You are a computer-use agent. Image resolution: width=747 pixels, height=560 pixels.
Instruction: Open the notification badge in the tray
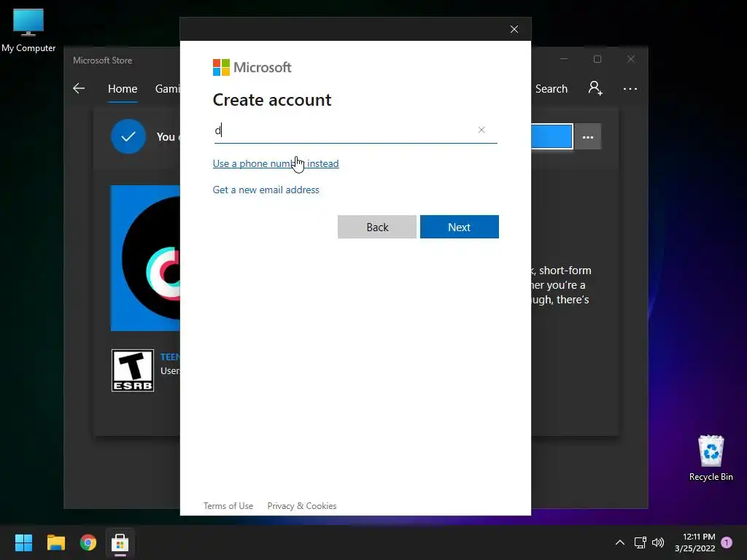(x=727, y=542)
